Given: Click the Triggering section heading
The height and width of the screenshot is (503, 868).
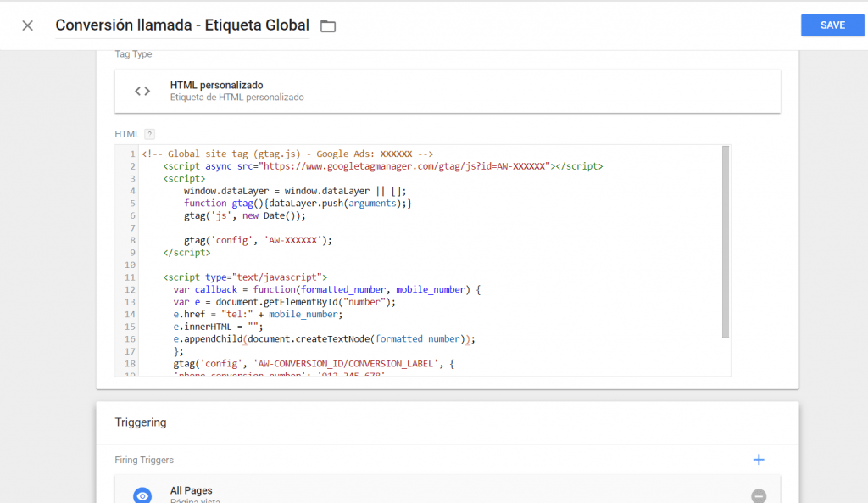Looking at the screenshot, I should 141,422.
